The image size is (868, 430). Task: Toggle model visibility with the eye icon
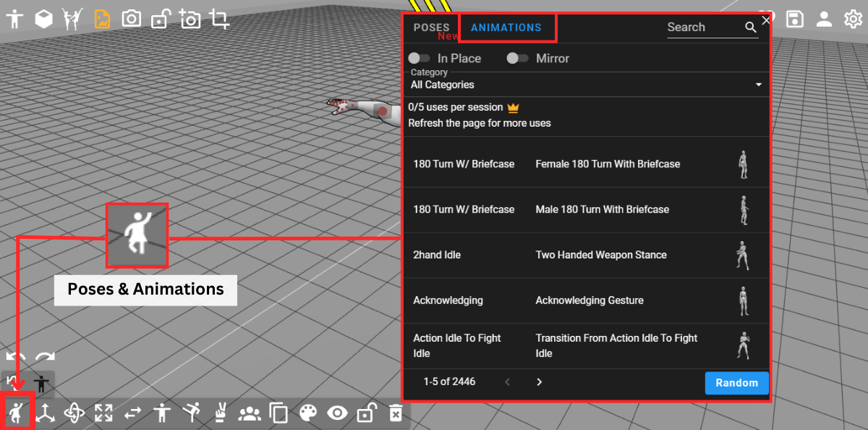coord(336,413)
